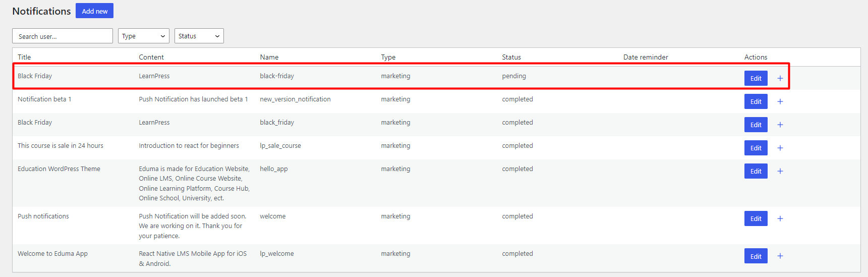Click the plus icon in the completed Black Friday row
The width and height of the screenshot is (868, 277).
[780, 125]
